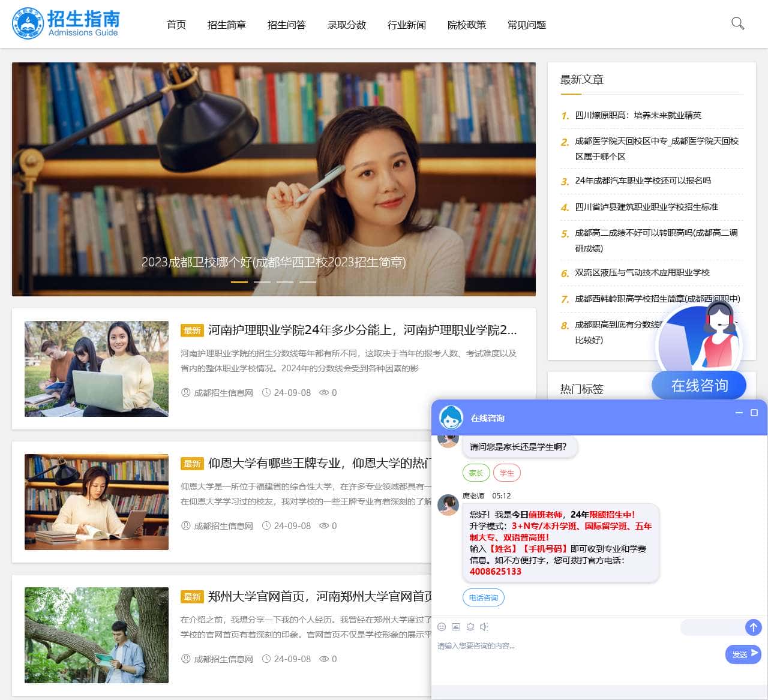Image resolution: width=768 pixels, height=700 pixels.
Task: Click the trophy icon in the chat toolbar
Action: click(x=470, y=627)
